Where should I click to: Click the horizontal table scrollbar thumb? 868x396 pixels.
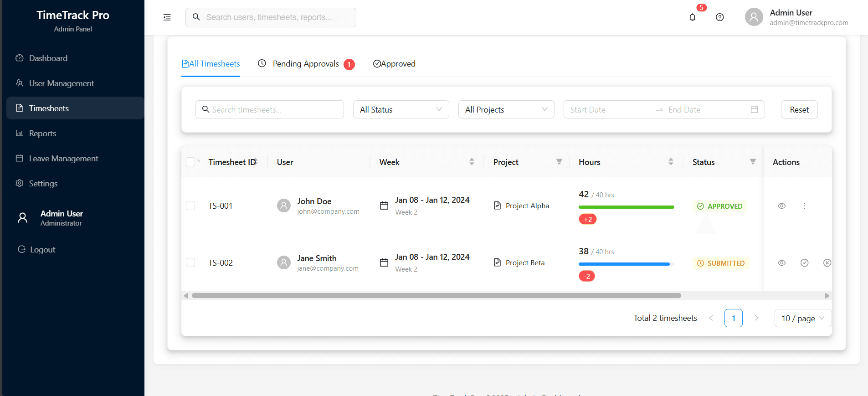point(437,295)
